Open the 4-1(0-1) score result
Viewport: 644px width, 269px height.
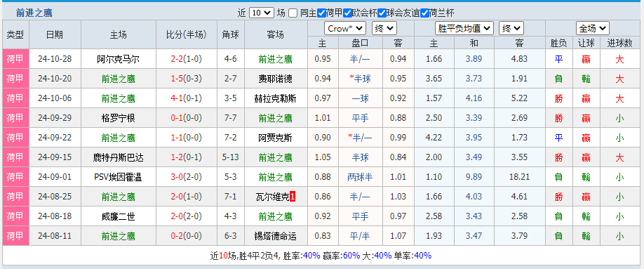tap(187, 99)
